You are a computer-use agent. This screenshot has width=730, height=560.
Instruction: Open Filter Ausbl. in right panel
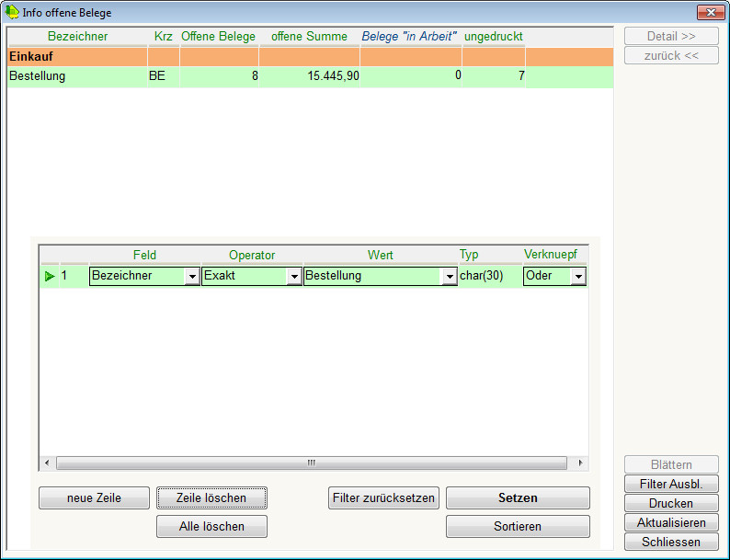point(671,484)
